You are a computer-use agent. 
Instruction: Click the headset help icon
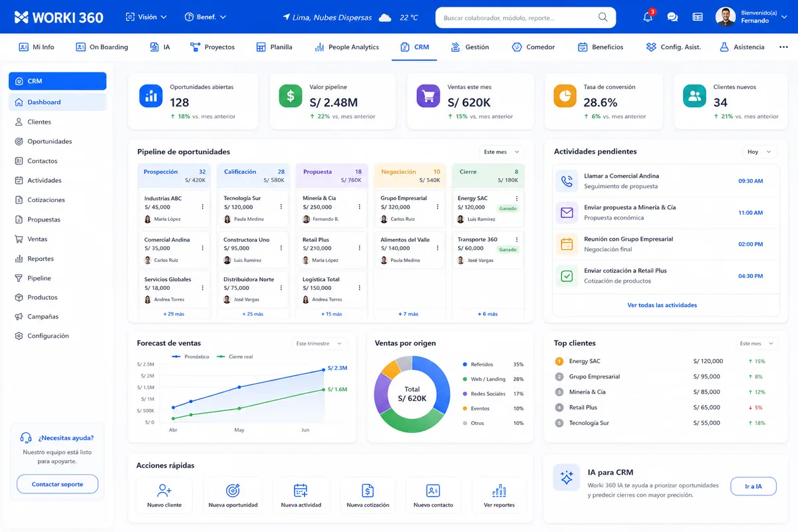pyautogui.click(x=26, y=438)
